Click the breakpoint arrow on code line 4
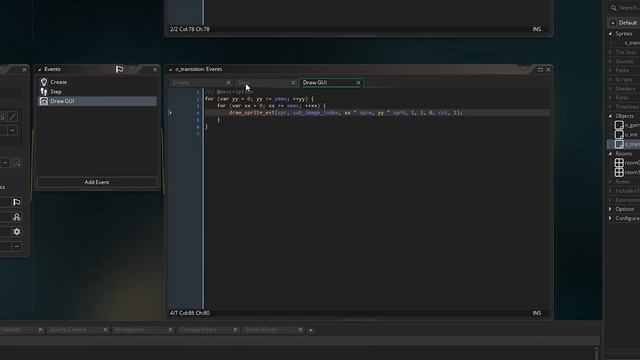The width and height of the screenshot is (640, 360). [171, 113]
